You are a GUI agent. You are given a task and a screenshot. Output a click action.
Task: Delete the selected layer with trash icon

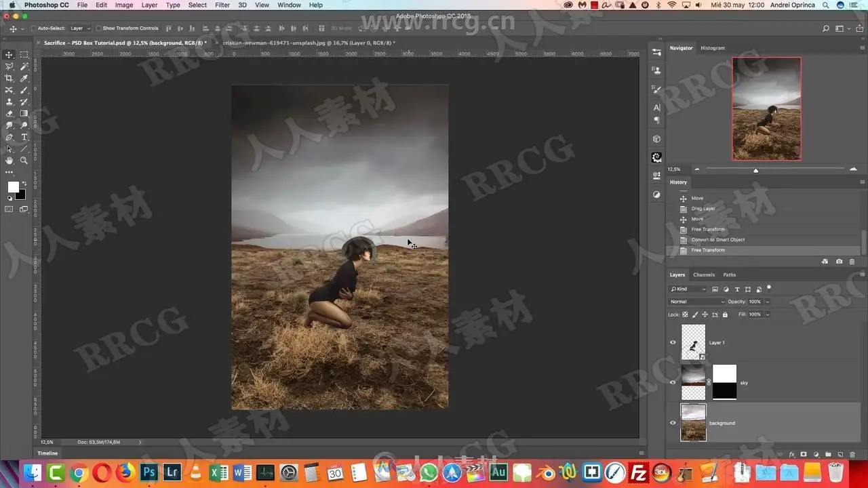pyautogui.click(x=852, y=454)
